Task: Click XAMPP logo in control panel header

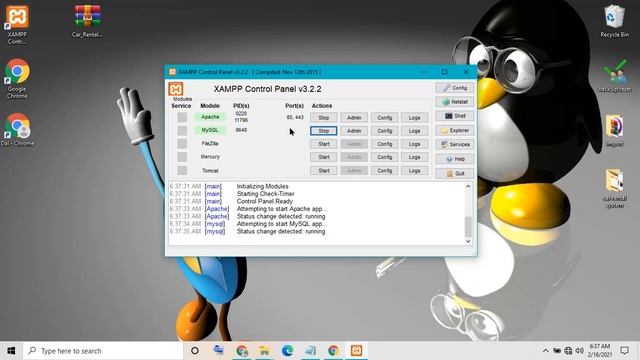Action: 176,89
